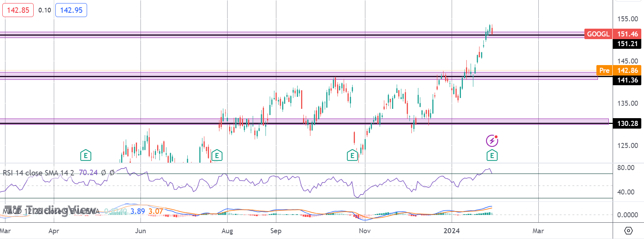Select the 141.36 horizontal line price label
644x239 pixels.
coord(627,80)
